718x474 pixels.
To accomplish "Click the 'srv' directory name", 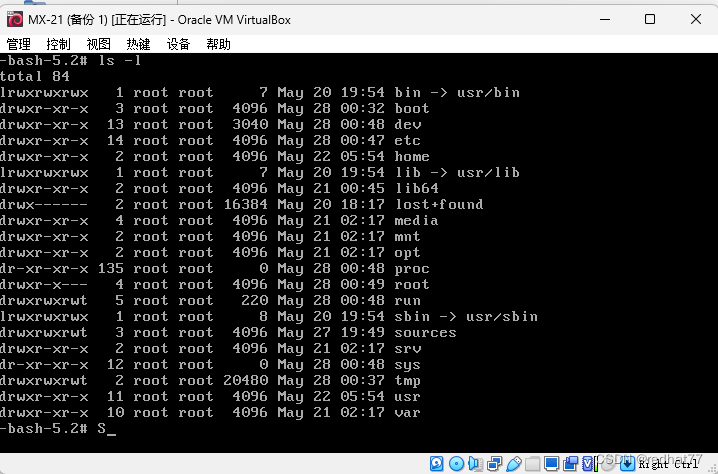I will point(408,349).
